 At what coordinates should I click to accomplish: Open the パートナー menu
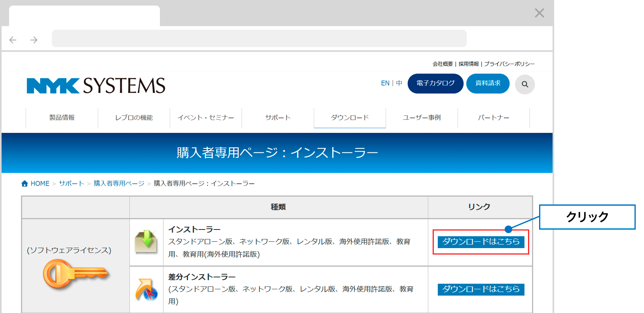pos(494,118)
